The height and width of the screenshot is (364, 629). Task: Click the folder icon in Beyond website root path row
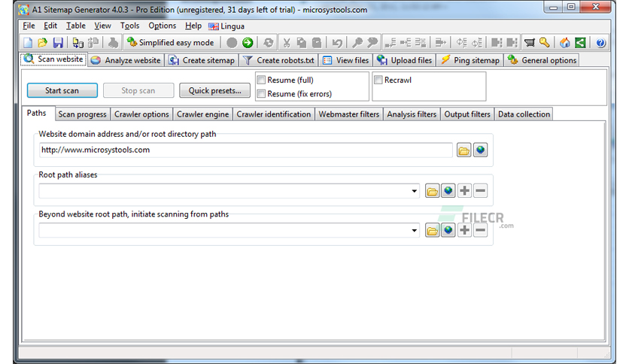(x=432, y=230)
